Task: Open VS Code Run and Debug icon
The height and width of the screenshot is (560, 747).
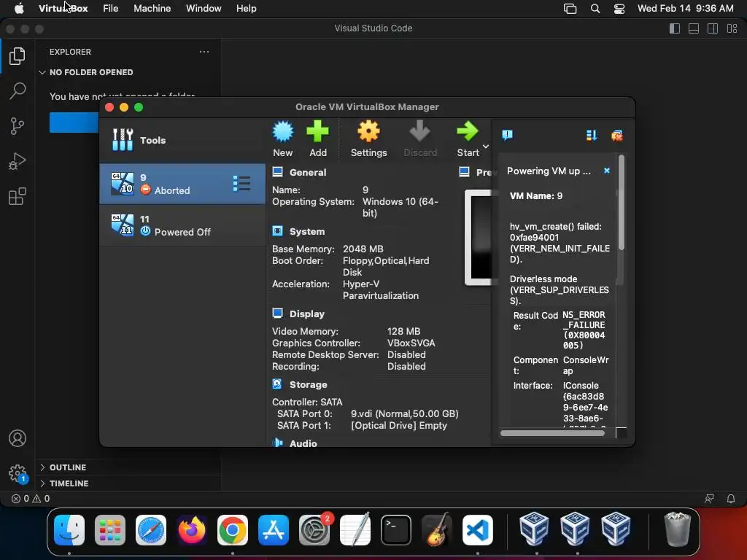Action: (18, 161)
